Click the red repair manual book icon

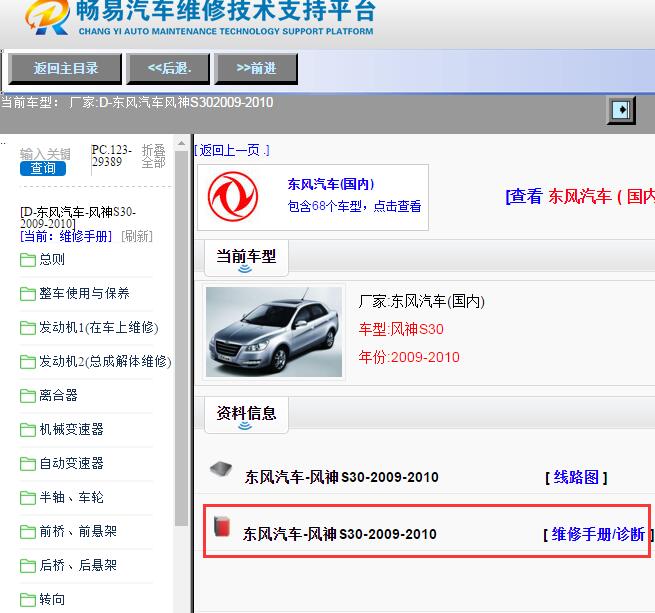(222, 526)
